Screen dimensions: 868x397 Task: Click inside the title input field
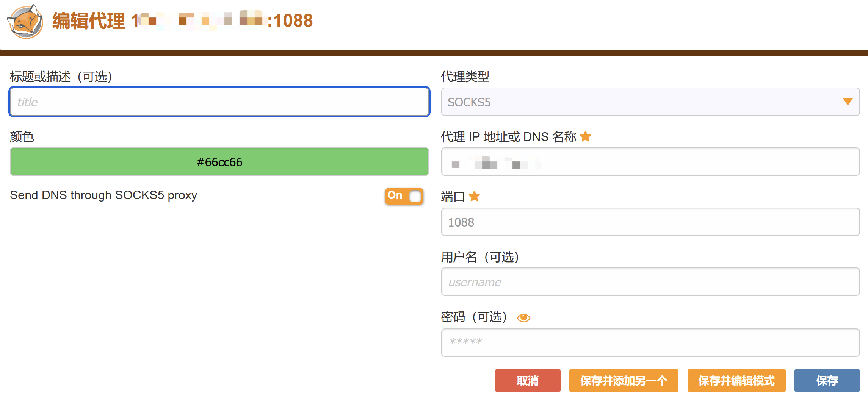219,102
